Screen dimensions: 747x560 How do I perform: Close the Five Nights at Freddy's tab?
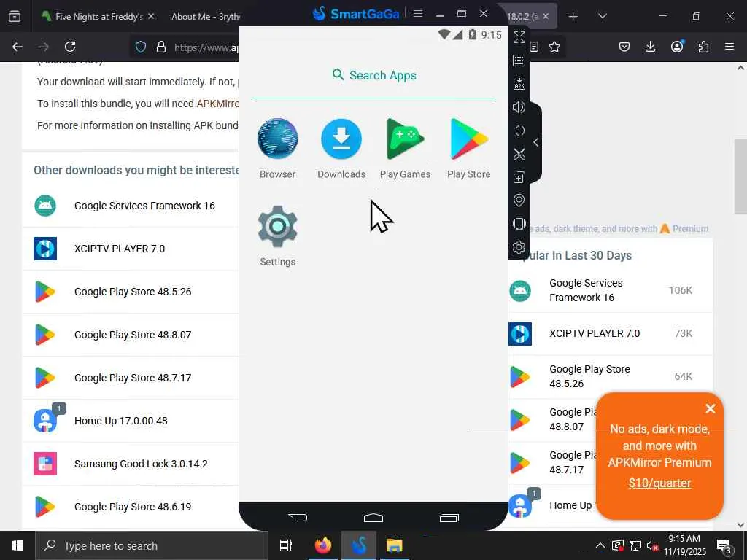[151, 16]
